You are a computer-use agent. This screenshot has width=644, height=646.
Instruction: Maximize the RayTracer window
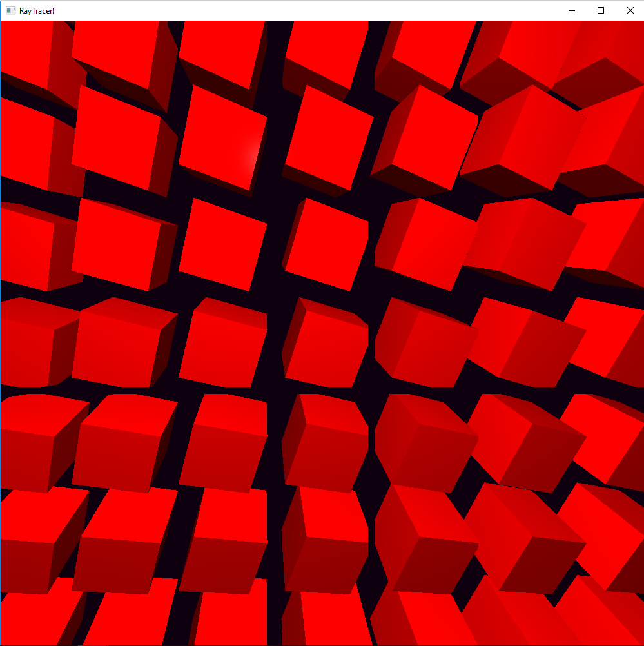[601, 10]
